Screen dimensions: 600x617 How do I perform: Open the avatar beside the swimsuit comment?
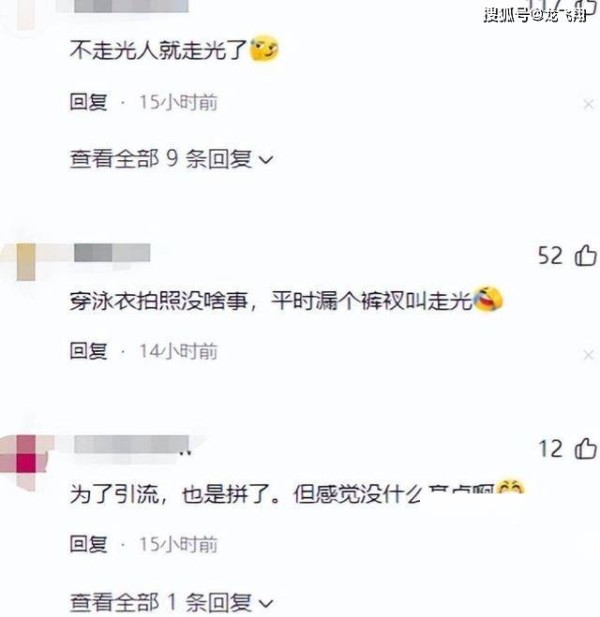point(22,262)
